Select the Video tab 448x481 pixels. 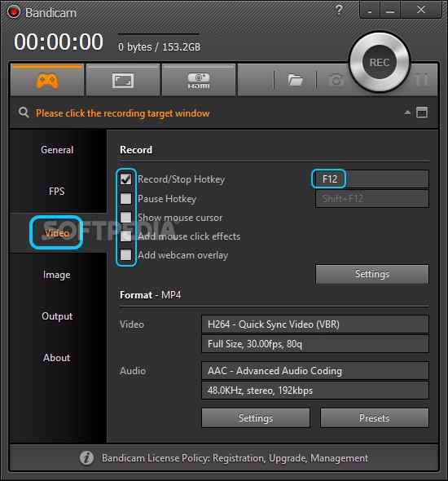click(57, 233)
